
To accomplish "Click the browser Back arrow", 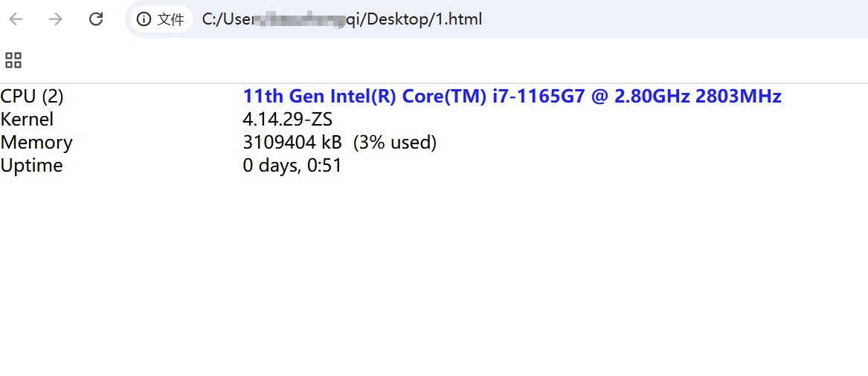I will (16, 19).
